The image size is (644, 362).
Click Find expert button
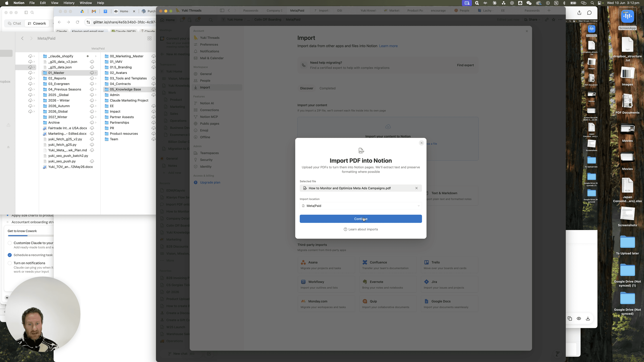(465, 65)
